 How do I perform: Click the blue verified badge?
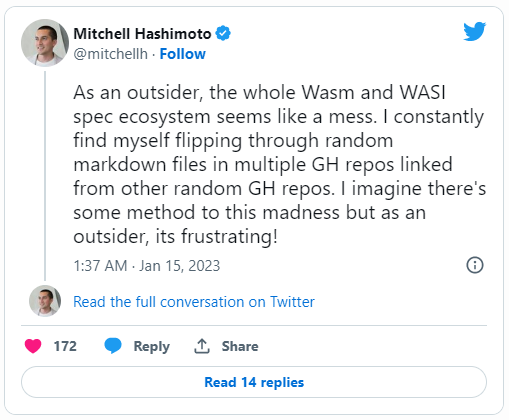(223, 33)
